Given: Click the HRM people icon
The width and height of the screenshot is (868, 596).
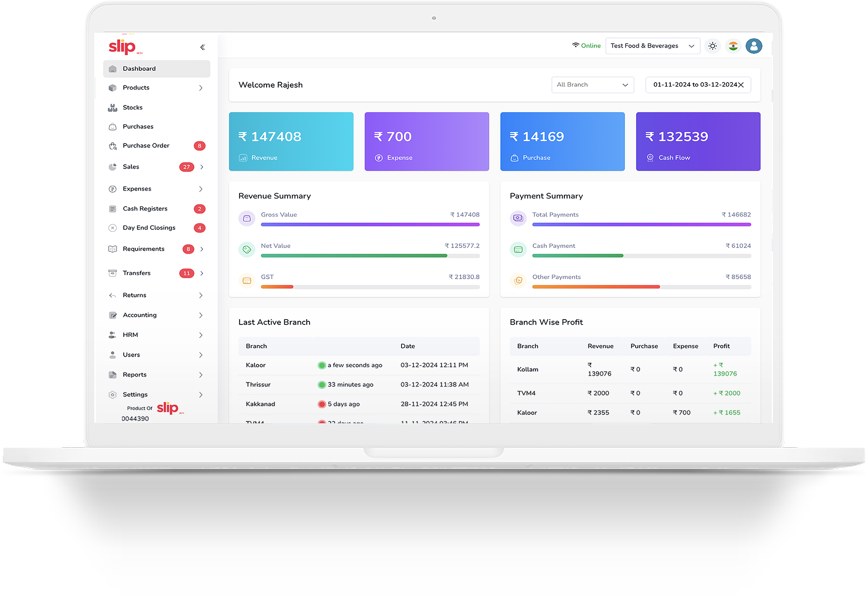Looking at the screenshot, I should 113,335.
